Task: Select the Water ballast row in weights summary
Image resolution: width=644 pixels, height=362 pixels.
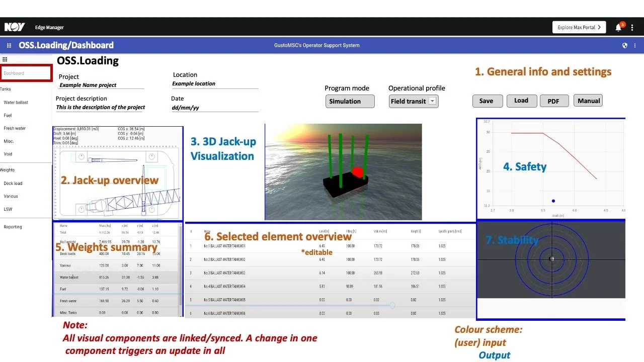Action: pyautogui.click(x=115, y=277)
